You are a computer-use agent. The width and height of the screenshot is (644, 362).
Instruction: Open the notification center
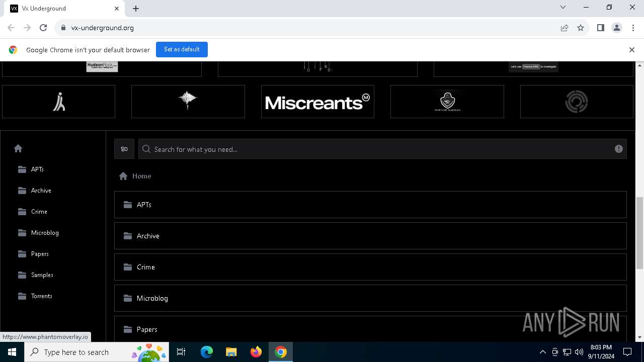(x=628, y=352)
